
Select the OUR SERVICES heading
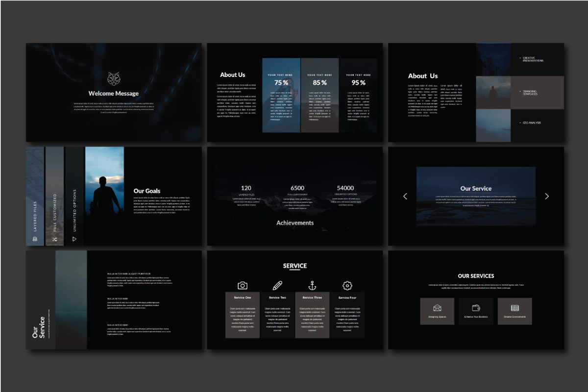pyautogui.click(x=476, y=276)
